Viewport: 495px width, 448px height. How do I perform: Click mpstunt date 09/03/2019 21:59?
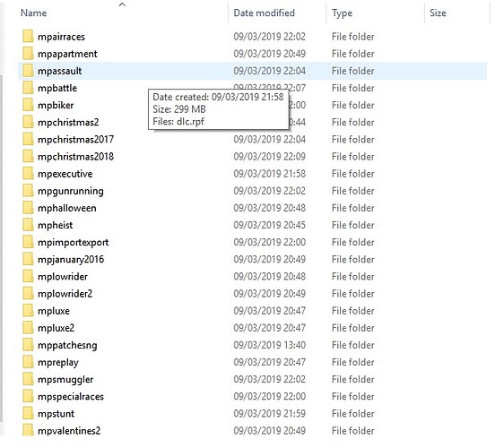tap(269, 414)
